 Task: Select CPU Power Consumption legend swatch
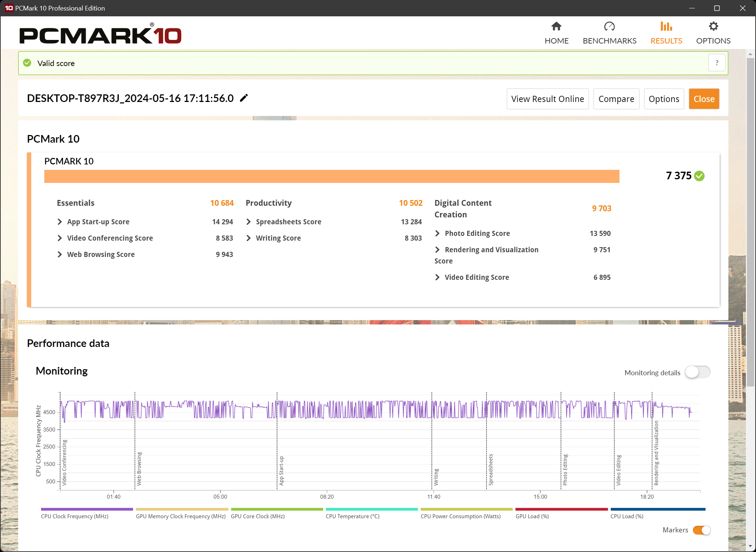pyautogui.click(x=467, y=509)
